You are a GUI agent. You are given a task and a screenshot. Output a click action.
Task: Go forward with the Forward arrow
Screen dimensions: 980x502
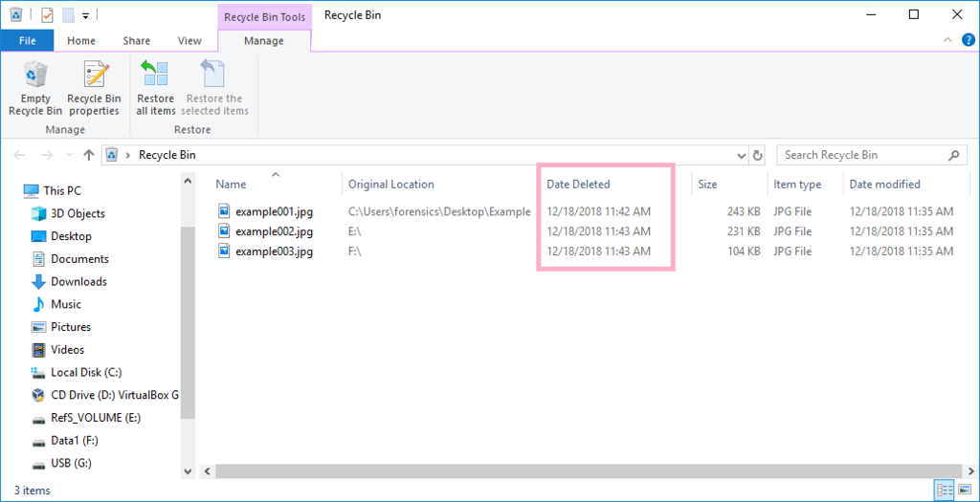pyautogui.click(x=47, y=155)
